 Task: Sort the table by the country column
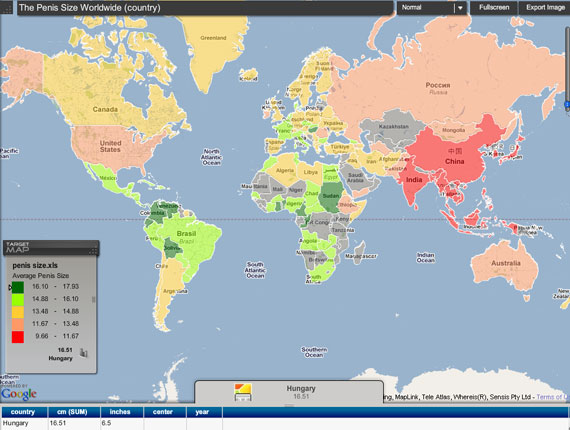pyautogui.click(x=24, y=412)
